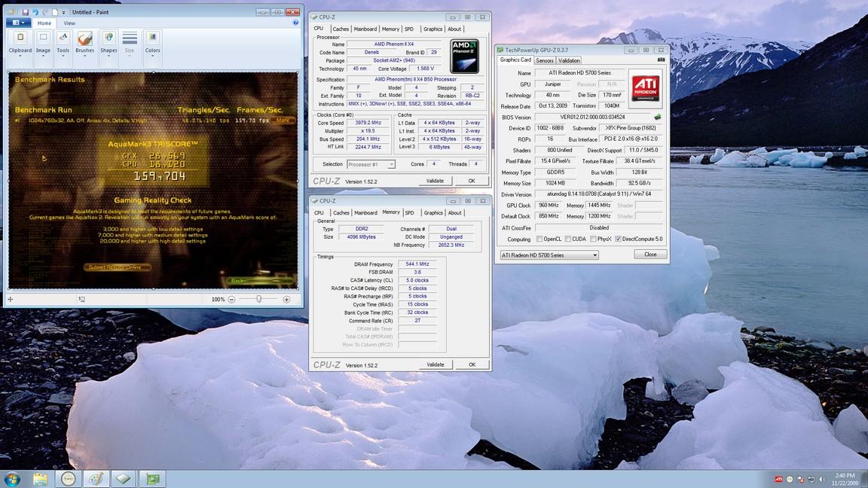The image size is (868, 488).
Task: Click the Undo arrow in Paint
Action: (35, 11)
